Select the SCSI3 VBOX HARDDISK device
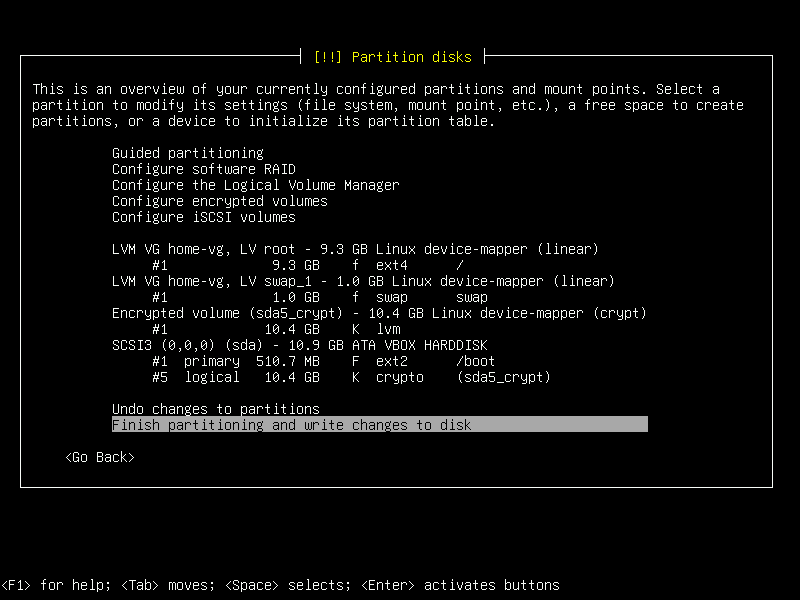 pyautogui.click(x=298, y=345)
